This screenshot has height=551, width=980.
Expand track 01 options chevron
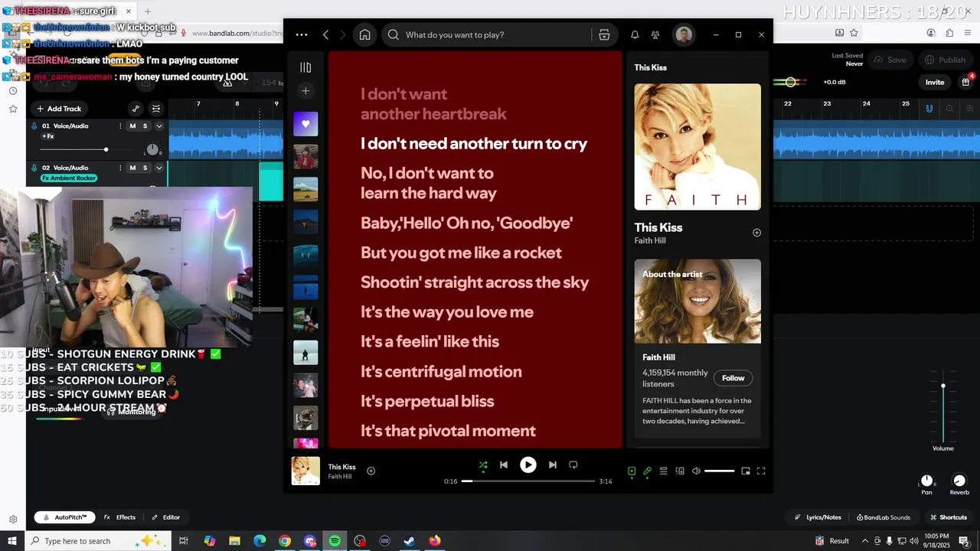(x=158, y=126)
